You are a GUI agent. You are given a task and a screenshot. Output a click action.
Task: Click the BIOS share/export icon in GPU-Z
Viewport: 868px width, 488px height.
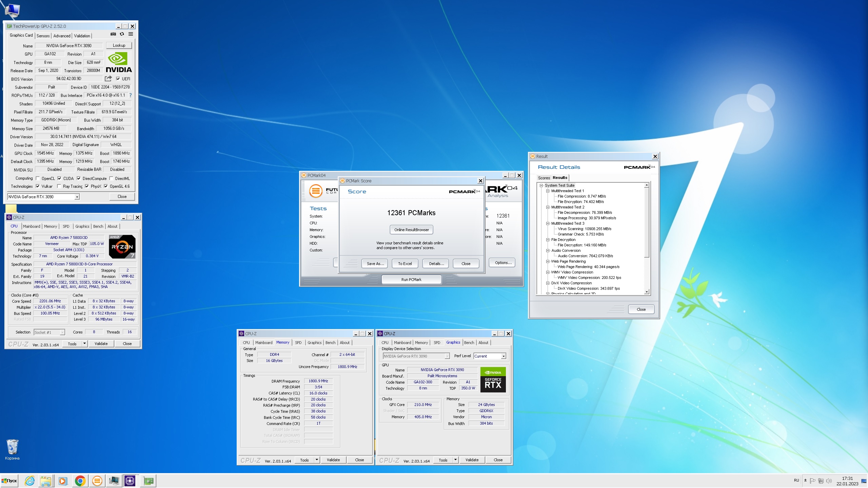point(108,79)
